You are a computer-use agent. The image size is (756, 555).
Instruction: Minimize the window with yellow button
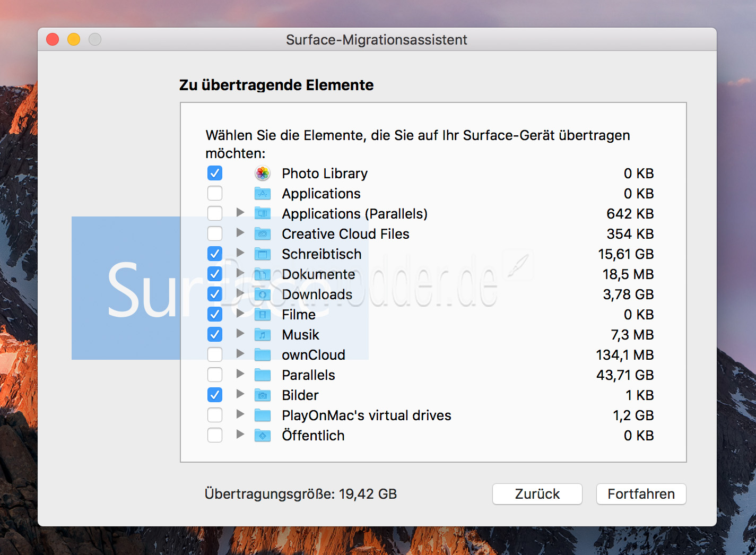click(x=74, y=39)
